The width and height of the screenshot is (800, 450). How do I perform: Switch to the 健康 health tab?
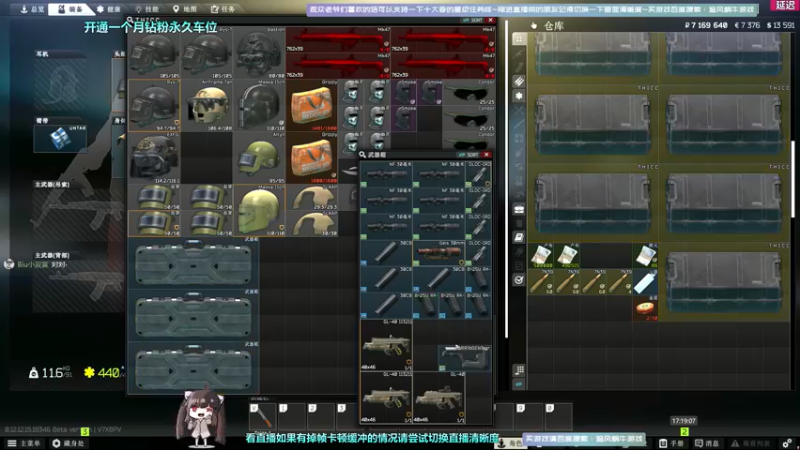coord(109,9)
